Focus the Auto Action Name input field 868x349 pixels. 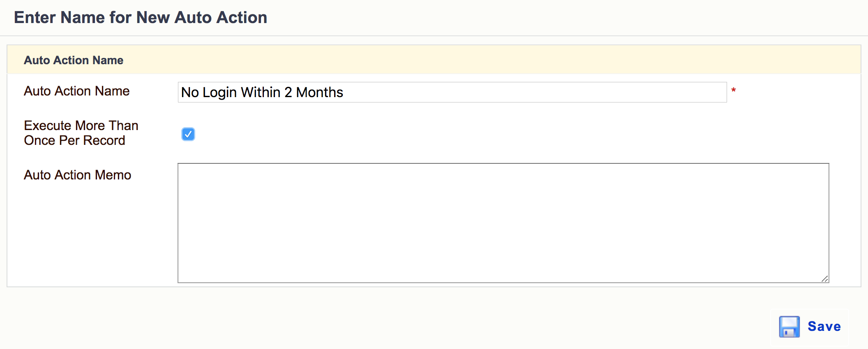tap(452, 92)
